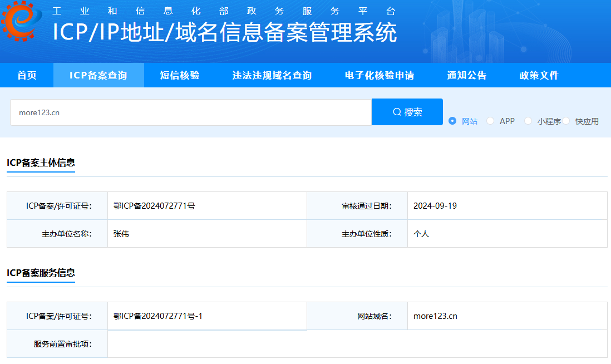
Task: Click the magnifier icon in search button
Action: 397,112
